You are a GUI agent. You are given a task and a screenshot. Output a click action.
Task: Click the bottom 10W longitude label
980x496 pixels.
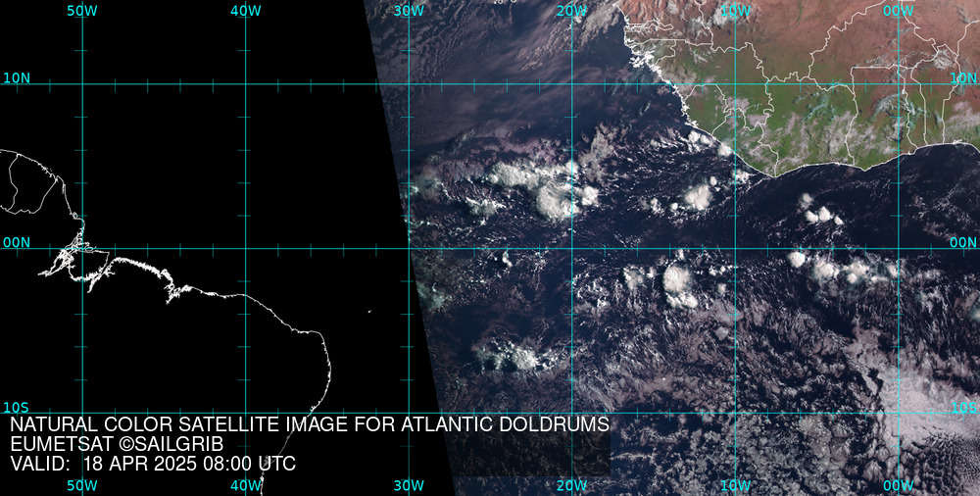(735, 485)
